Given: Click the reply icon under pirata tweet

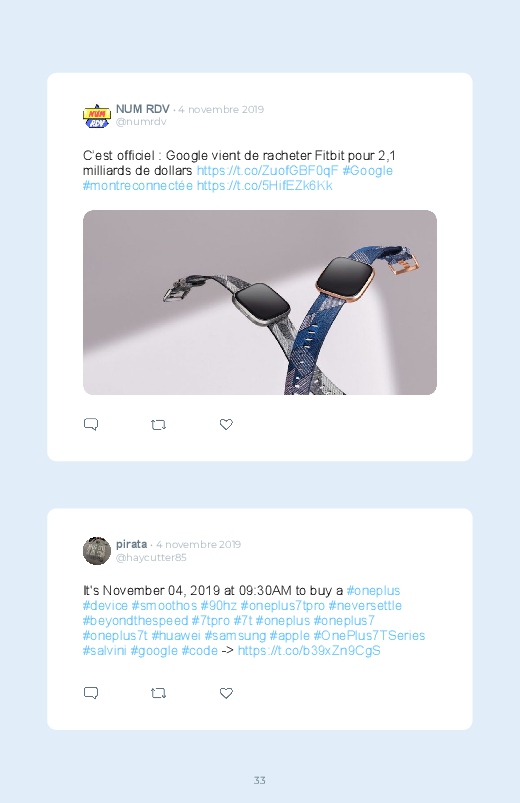Looking at the screenshot, I should 91,693.
